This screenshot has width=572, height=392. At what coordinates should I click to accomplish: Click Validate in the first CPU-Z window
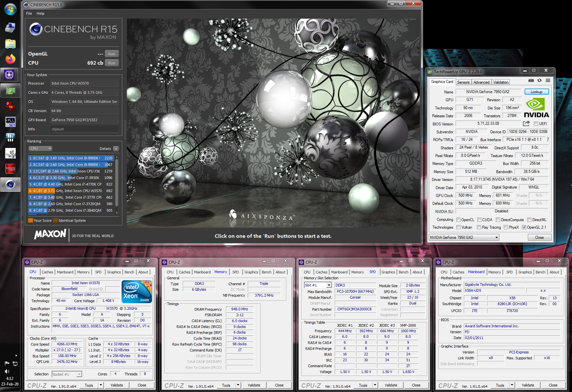coord(117,385)
